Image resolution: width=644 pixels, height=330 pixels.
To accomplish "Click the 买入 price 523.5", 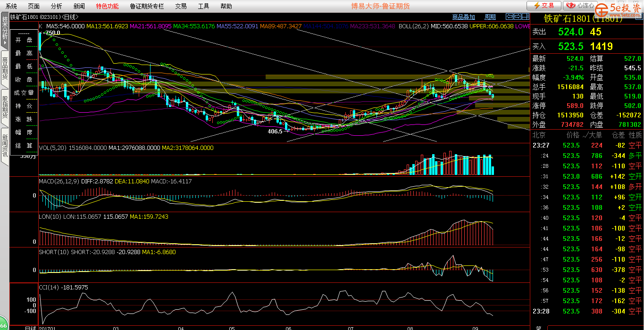I will pos(570,46).
